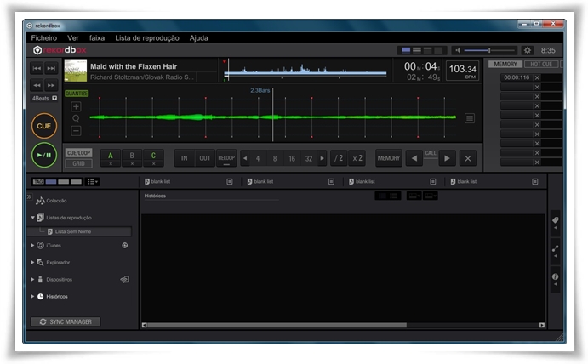This screenshot has width=588, height=364.
Task: Select third layout view icon
Action: pos(427,50)
